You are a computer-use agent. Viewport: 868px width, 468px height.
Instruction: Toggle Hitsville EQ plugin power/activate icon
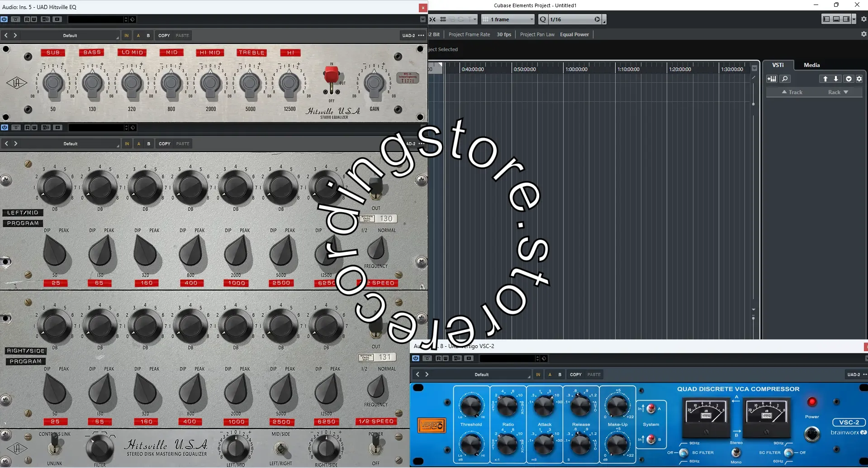point(4,19)
